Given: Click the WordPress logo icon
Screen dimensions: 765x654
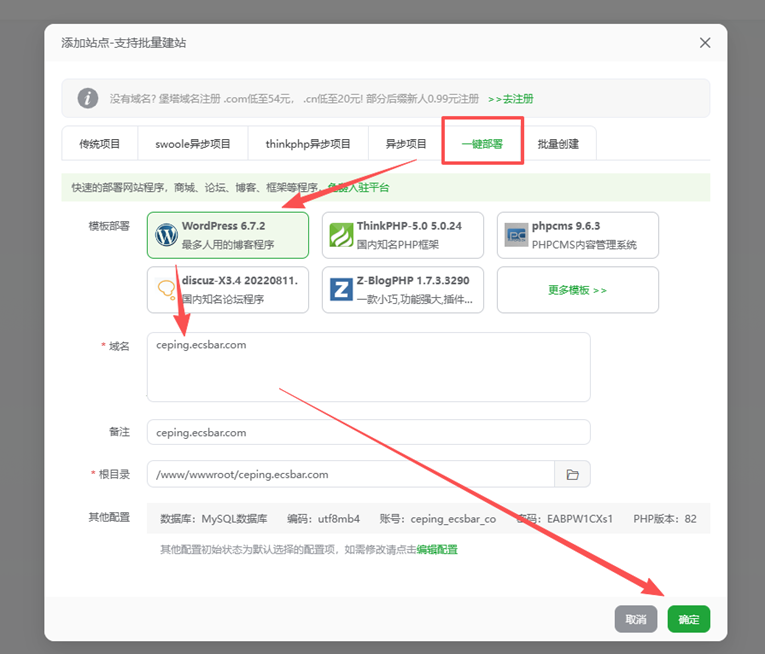Looking at the screenshot, I should pyautogui.click(x=166, y=235).
